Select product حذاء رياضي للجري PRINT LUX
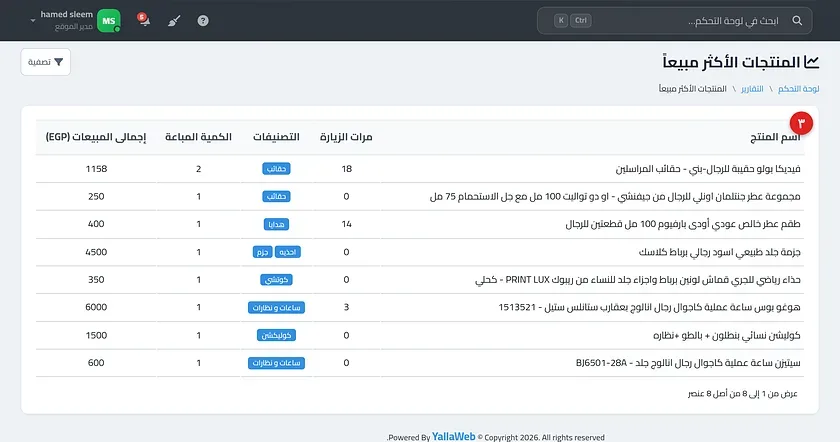 click(x=638, y=280)
